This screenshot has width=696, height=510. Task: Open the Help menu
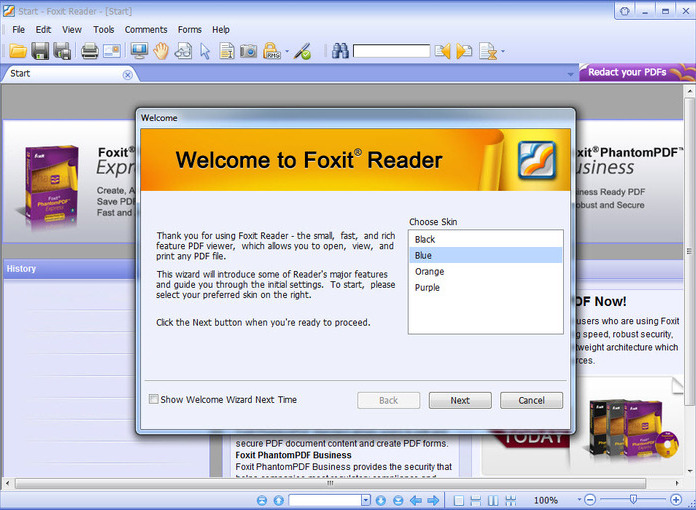pyautogui.click(x=221, y=30)
